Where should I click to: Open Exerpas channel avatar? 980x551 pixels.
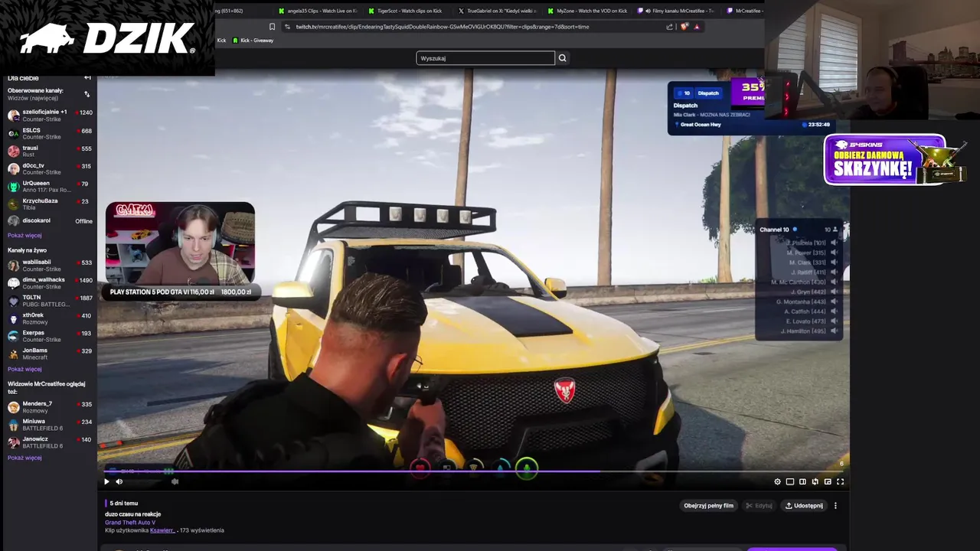(13, 336)
